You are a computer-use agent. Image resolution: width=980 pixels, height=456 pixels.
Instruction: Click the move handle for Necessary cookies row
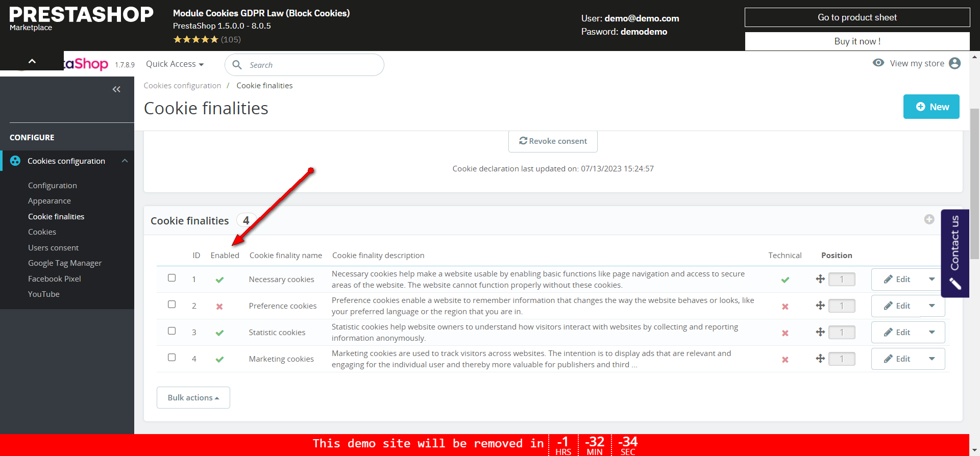[820, 279]
